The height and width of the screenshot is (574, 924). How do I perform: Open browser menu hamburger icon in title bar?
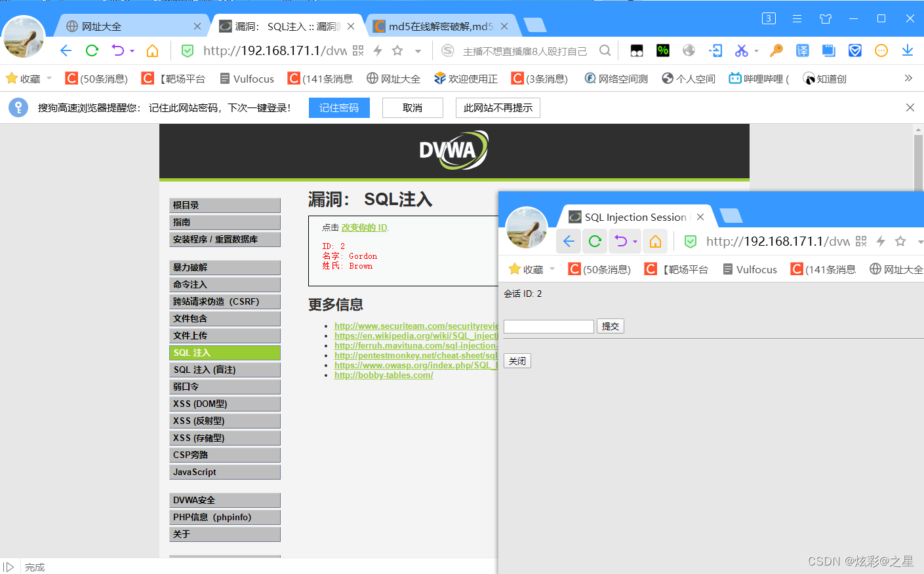[x=797, y=18]
